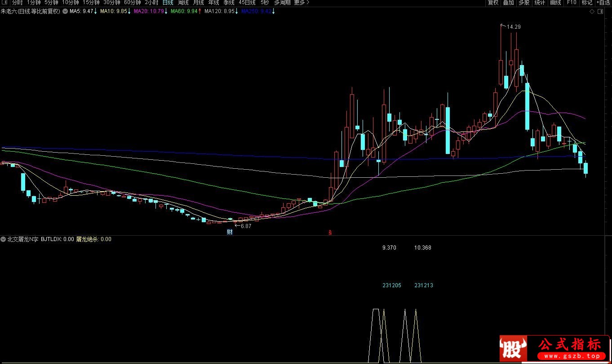Select the 5秒 period tab
The height and width of the screenshot is (364, 612).
tap(265, 3)
